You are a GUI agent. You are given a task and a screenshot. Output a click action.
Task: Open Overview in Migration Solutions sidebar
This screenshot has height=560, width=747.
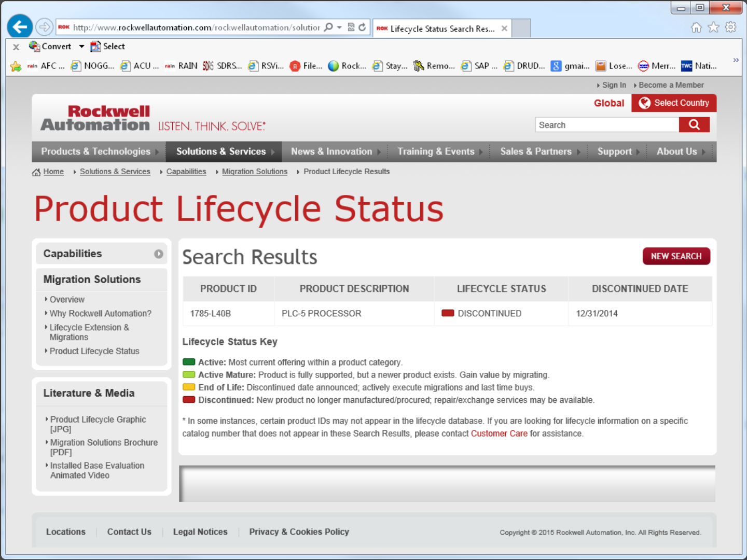(x=67, y=300)
